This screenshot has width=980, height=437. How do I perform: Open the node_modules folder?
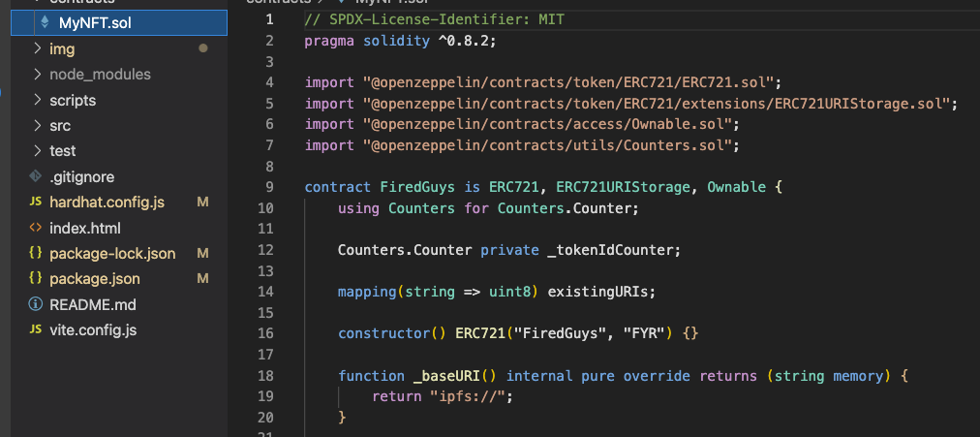(100, 75)
